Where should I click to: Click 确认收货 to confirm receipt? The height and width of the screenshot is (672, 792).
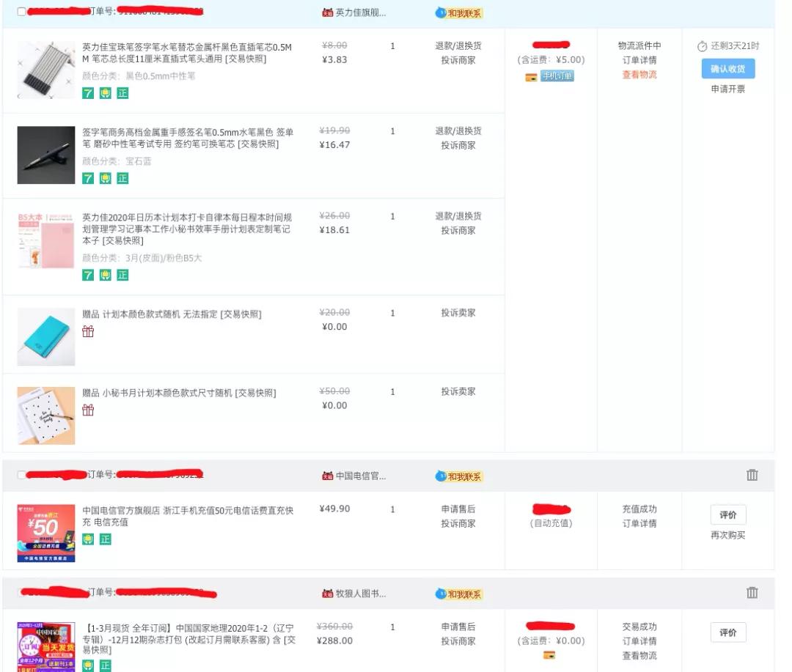[x=727, y=68]
